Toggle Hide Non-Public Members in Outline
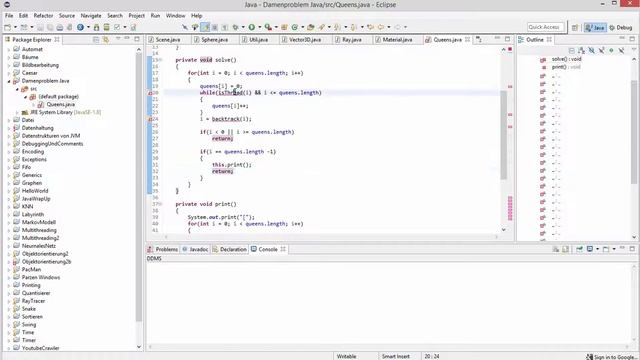 pyautogui.click(x=611, y=50)
